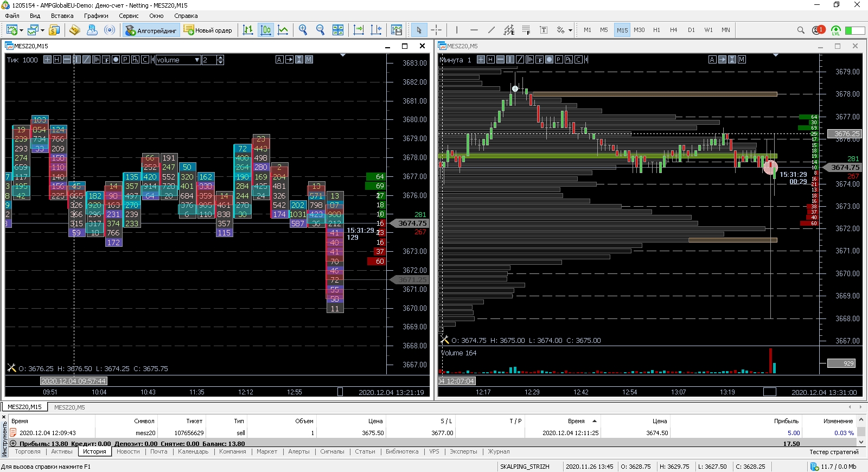The image size is (868, 472).
Task: Select the M5 timeframe
Action: (604, 30)
